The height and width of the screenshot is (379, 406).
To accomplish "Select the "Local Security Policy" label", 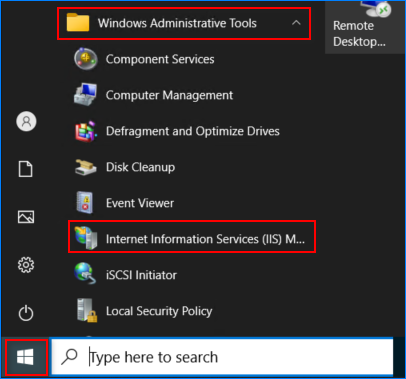I will 159,311.
